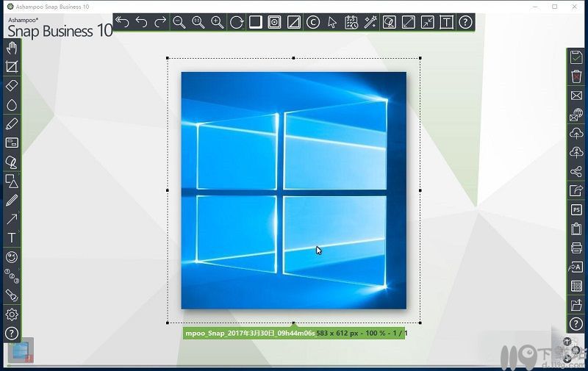Select the crop tool

coord(12,67)
